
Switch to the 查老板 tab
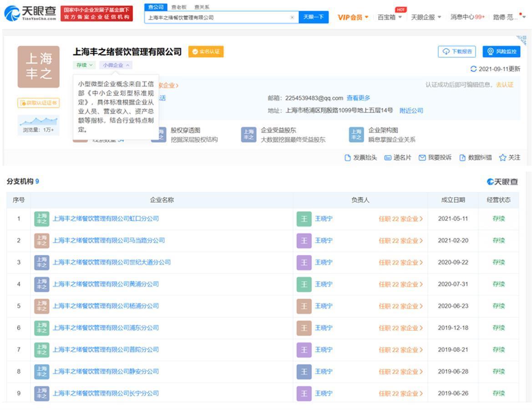[179, 7]
